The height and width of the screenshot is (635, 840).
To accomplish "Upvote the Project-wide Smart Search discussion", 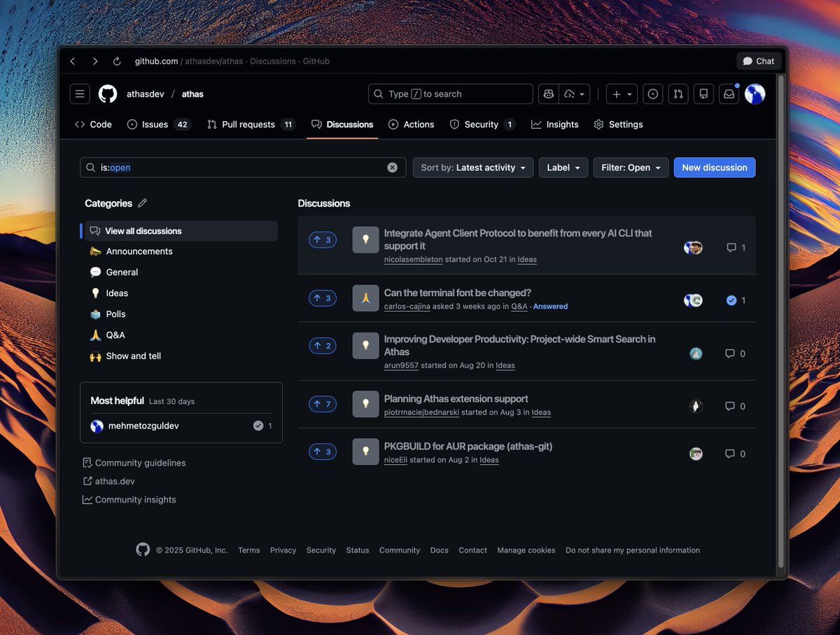I will point(323,346).
